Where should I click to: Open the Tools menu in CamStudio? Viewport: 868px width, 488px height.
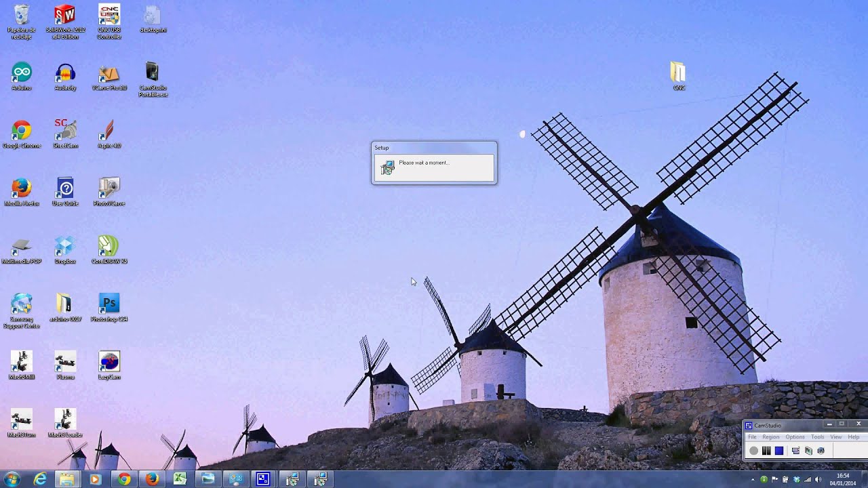click(818, 437)
